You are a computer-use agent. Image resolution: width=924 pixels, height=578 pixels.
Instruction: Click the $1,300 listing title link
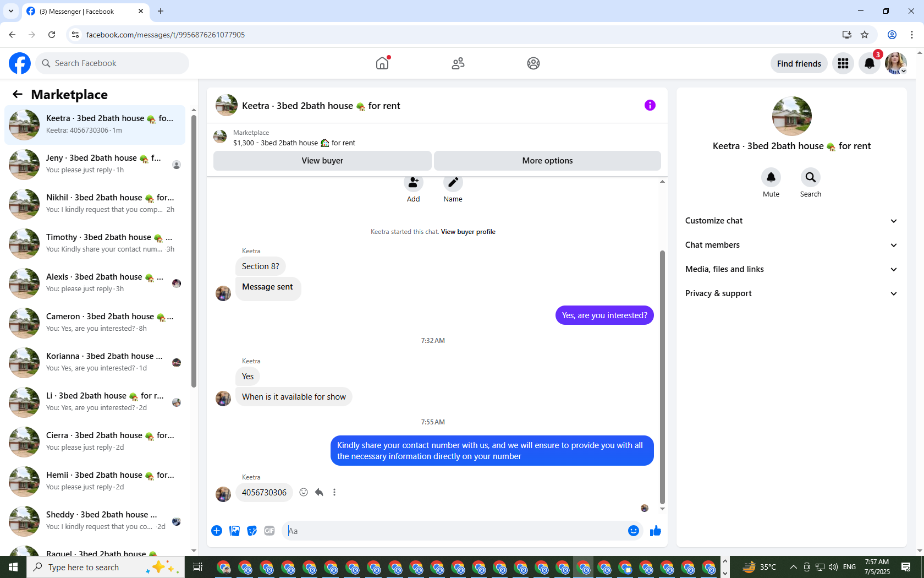294,143
